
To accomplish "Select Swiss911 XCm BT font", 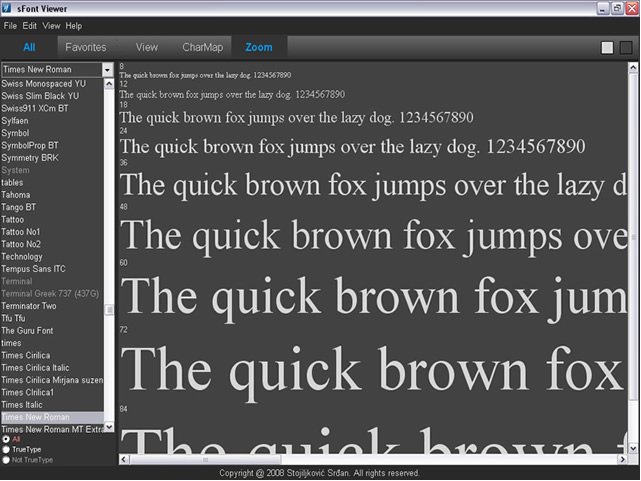I will [x=52, y=108].
